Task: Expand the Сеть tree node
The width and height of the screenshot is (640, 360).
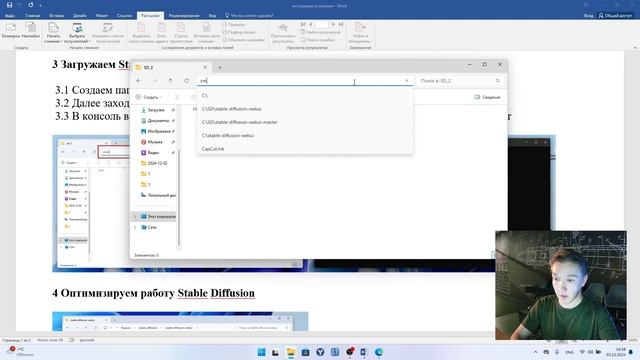Action: pyautogui.click(x=136, y=227)
